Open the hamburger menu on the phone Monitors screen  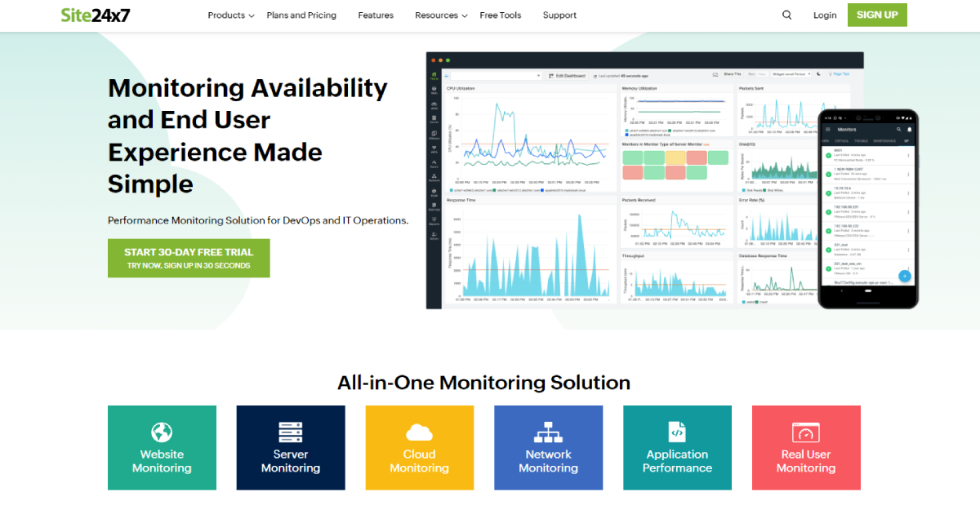coord(827,129)
